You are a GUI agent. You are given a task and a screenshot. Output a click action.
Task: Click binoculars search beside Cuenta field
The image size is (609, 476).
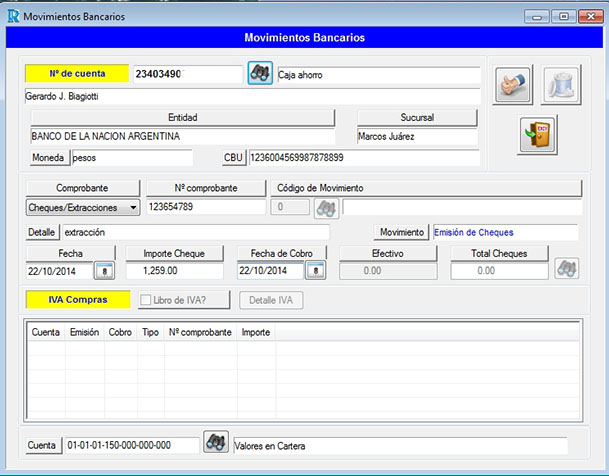[215, 444]
